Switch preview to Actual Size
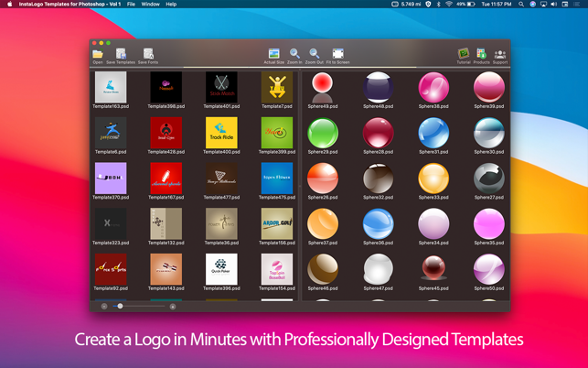588x368 pixels. coord(273,54)
